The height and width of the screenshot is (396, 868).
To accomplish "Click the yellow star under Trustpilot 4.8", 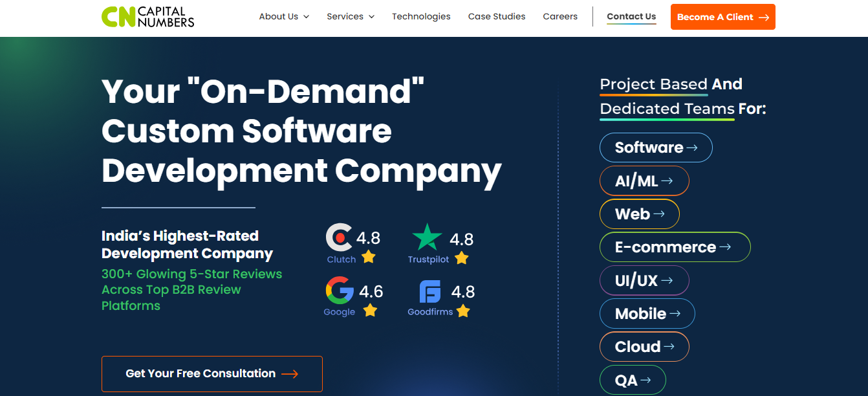I will 461,258.
